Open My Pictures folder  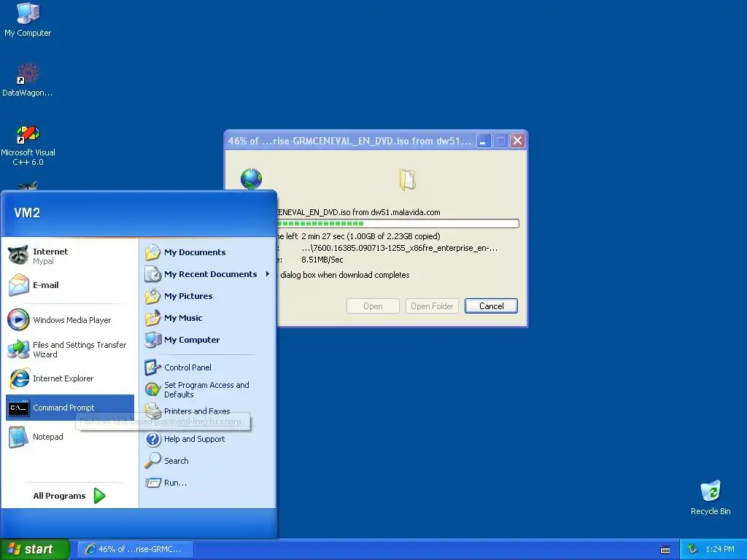pos(207,296)
